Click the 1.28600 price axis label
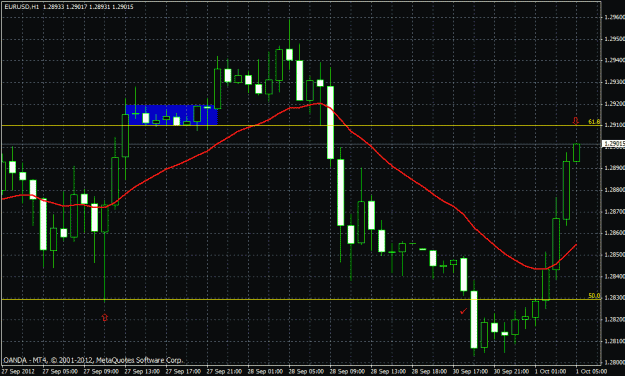This screenshot has width=625, height=376. pos(614,233)
